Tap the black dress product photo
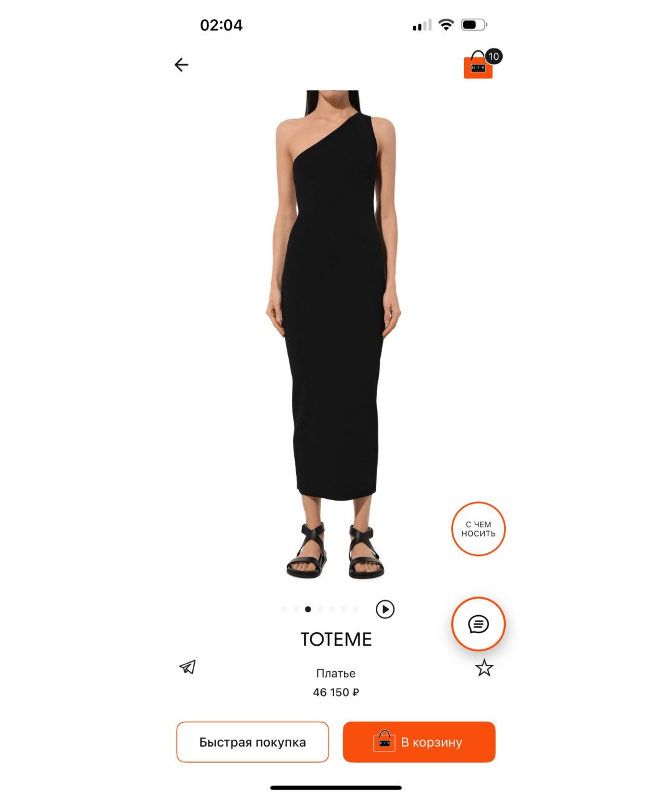 (x=335, y=335)
